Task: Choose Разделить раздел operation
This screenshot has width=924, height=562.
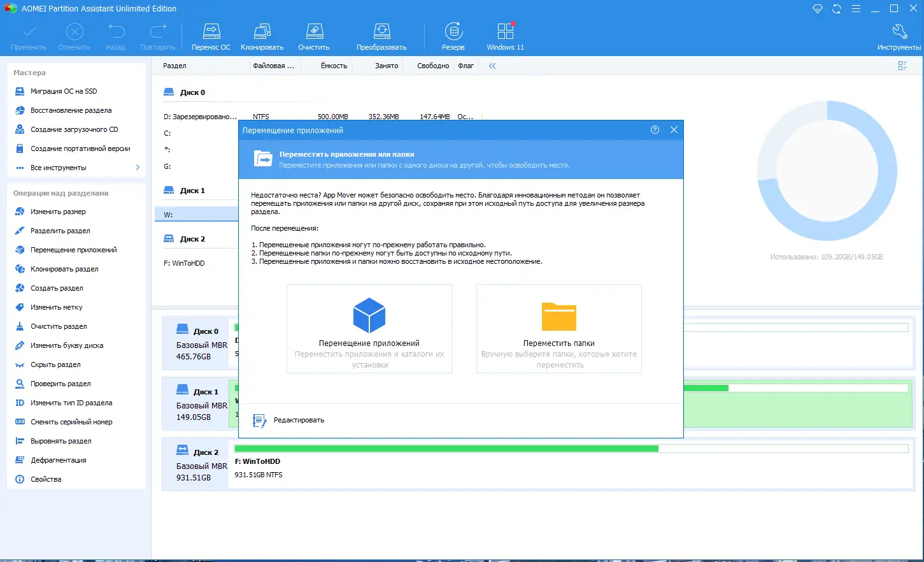Action: [60, 231]
